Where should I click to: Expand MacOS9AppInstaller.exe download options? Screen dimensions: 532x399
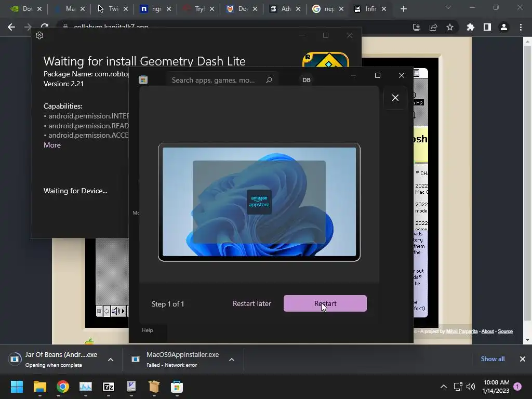coord(232,360)
